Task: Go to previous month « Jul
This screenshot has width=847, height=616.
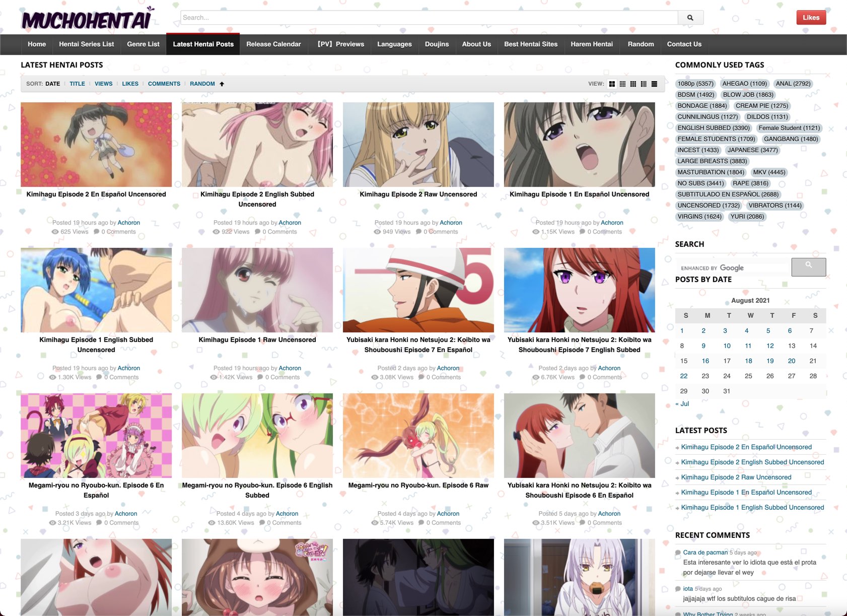Action: point(682,403)
